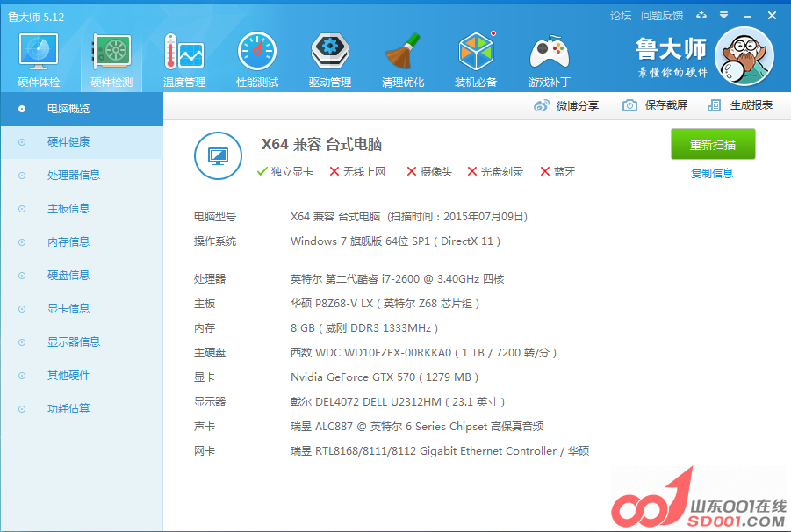Click the 电脑型号 label
This screenshot has height=532, width=791.
pos(215,217)
